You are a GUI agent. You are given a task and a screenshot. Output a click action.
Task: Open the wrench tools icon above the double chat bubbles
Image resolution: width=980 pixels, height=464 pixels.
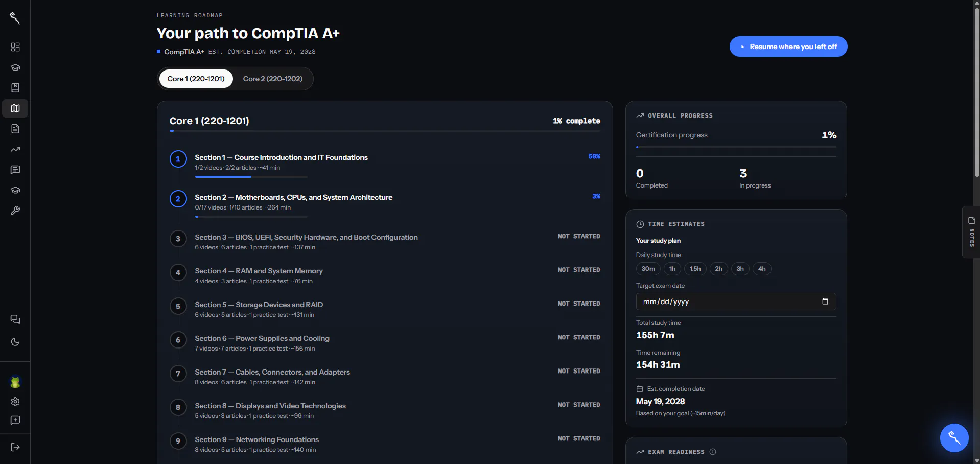[15, 211]
